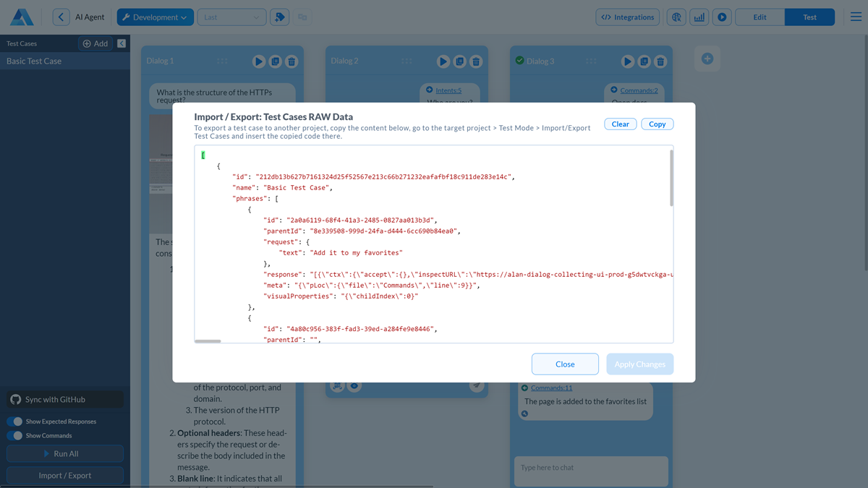Click the vertical scrollbar in the JSON editor
868x488 pixels.
pos(671,177)
